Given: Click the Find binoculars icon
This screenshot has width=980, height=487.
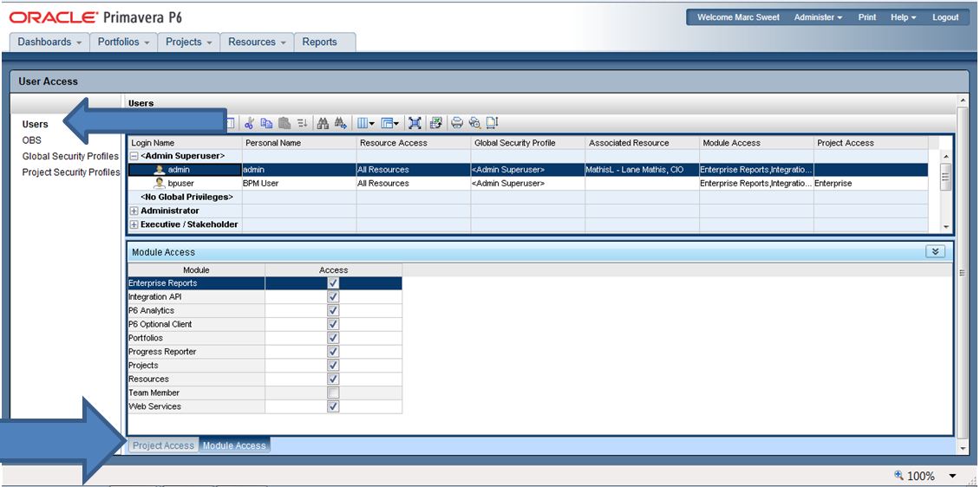Looking at the screenshot, I should [x=323, y=123].
